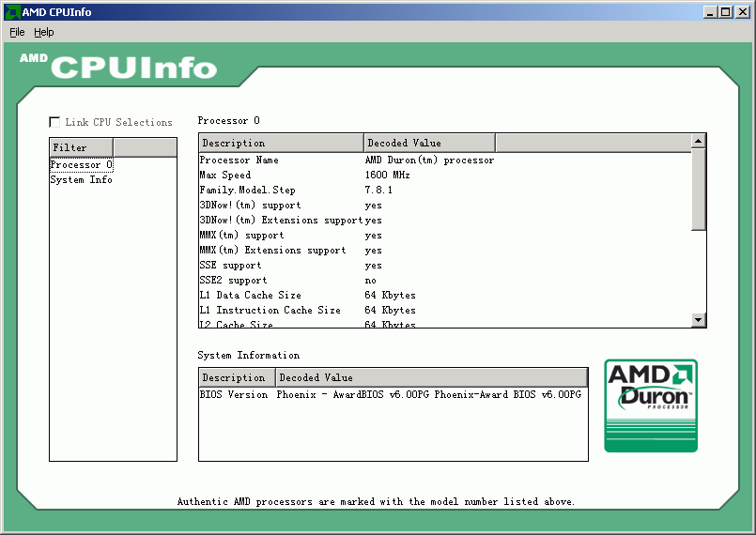Sort by processor Description column header
756x535 pixels.
tap(281, 143)
